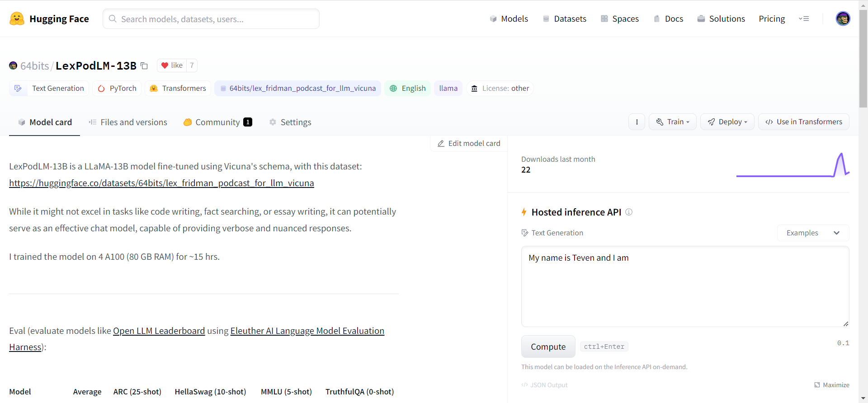Viewport: 868px width, 403px height.
Task: Click the info icon beside Hosted inference API
Action: coord(629,212)
